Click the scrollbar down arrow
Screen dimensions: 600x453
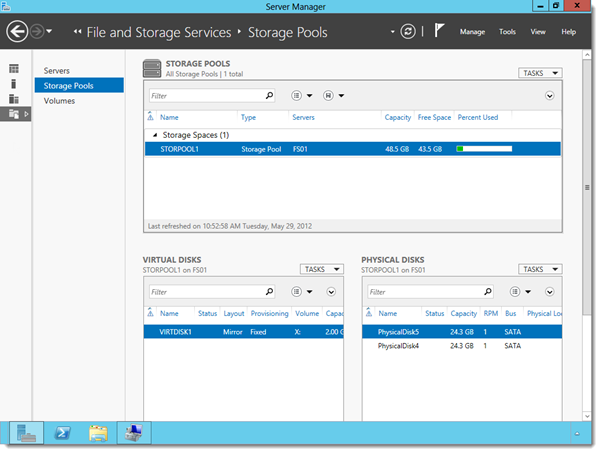point(587,416)
